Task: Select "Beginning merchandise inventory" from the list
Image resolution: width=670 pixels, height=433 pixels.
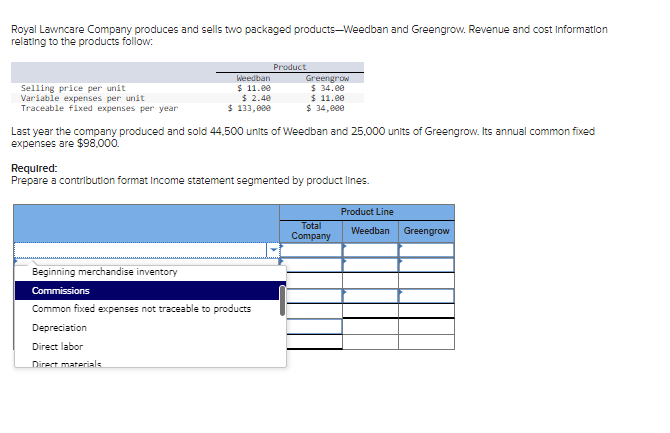Action: click(x=104, y=272)
